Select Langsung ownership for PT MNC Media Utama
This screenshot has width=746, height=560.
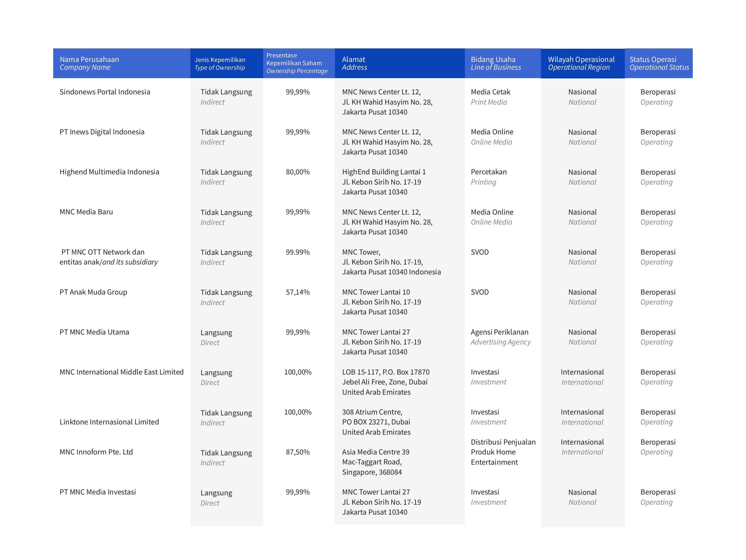tap(216, 333)
